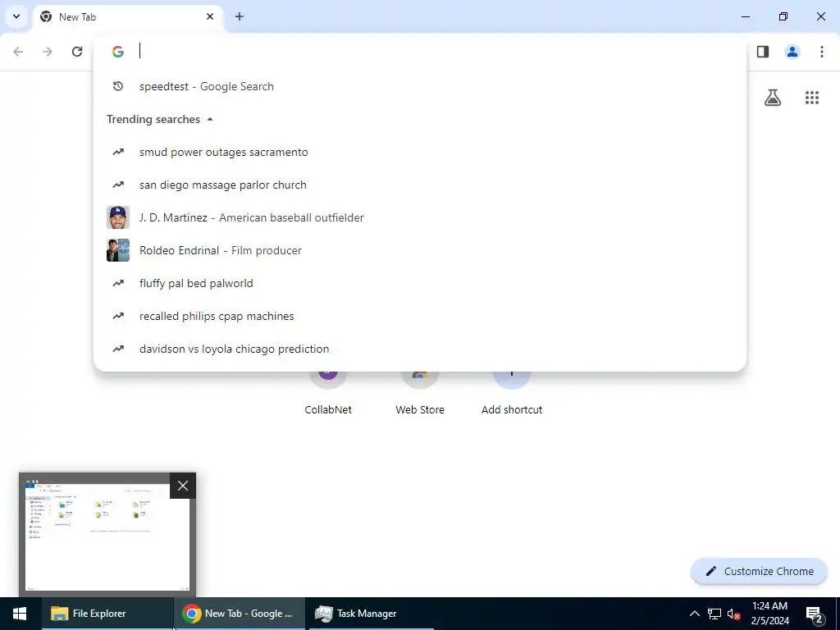Image resolution: width=840 pixels, height=630 pixels.
Task: Open a new tab with plus button
Action: [x=240, y=16]
